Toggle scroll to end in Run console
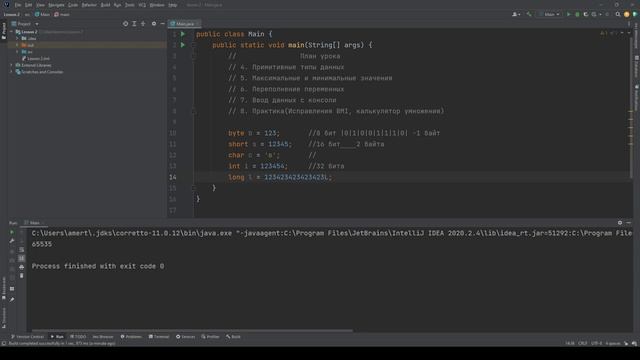 (x=22, y=258)
